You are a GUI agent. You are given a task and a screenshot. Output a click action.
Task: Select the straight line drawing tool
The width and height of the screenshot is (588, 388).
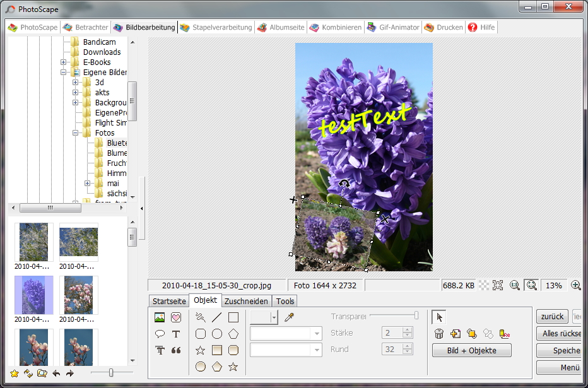click(x=216, y=317)
